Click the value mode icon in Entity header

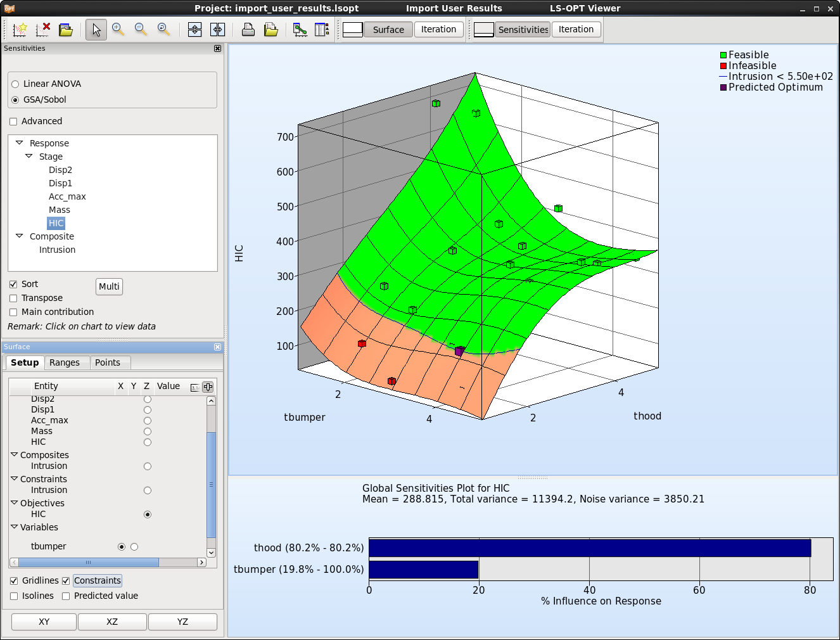pyautogui.click(x=195, y=387)
